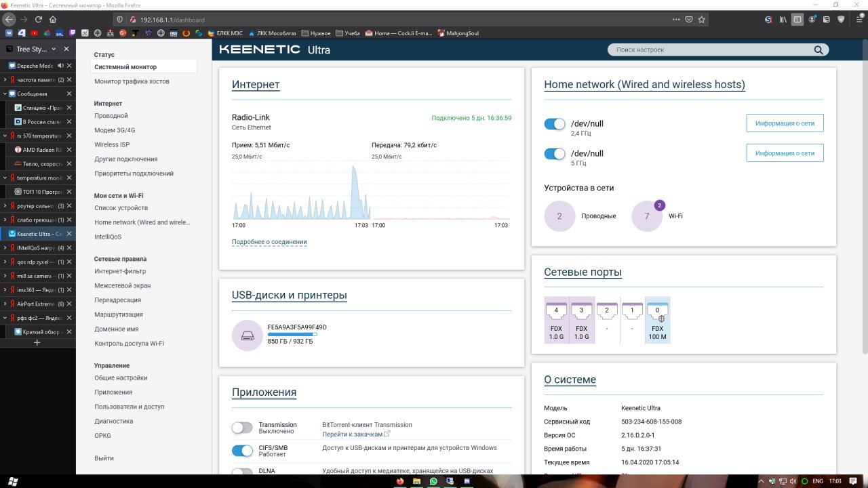The image size is (868, 488).
Task: Click the USB disk usage progress bar
Action: pos(292,334)
